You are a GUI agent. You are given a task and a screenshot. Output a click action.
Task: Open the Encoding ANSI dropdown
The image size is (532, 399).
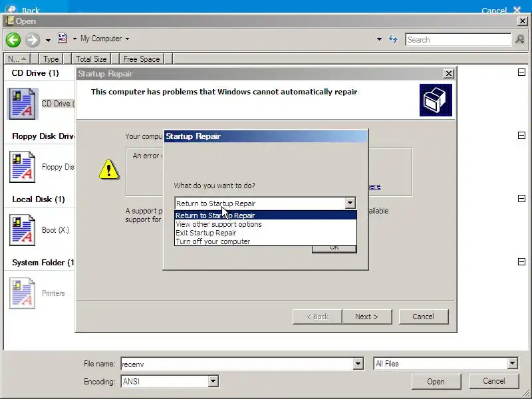(213, 381)
